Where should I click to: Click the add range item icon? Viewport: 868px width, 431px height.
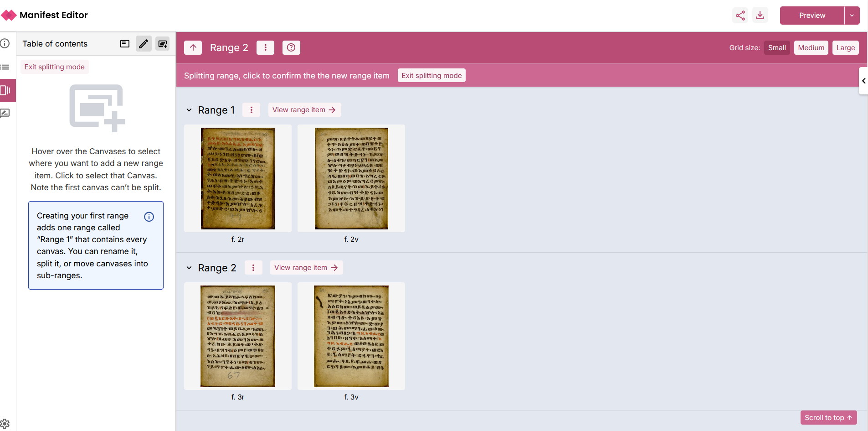point(163,44)
